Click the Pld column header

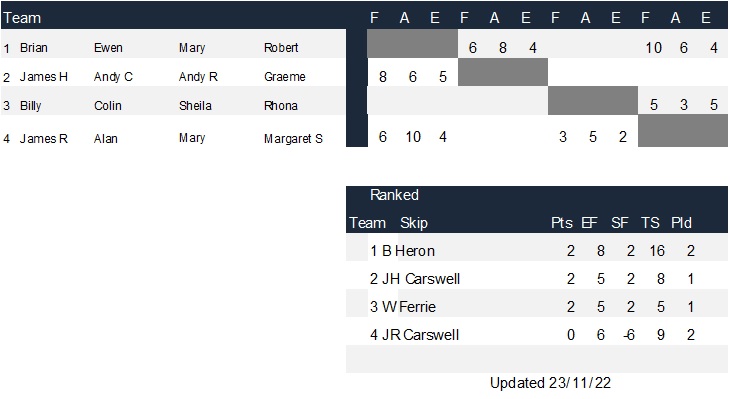681,223
